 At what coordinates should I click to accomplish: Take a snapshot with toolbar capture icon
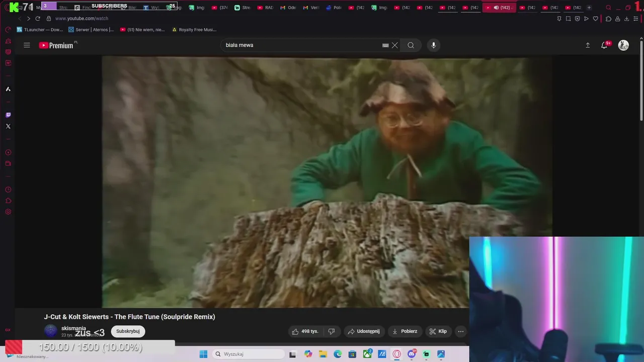click(x=568, y=19)
